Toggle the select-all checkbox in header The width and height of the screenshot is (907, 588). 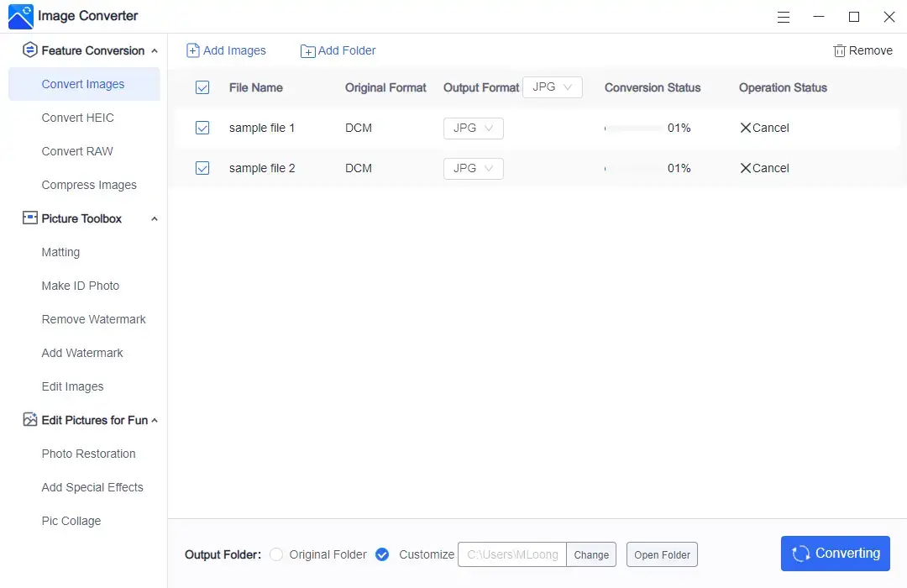pos(202,87)
